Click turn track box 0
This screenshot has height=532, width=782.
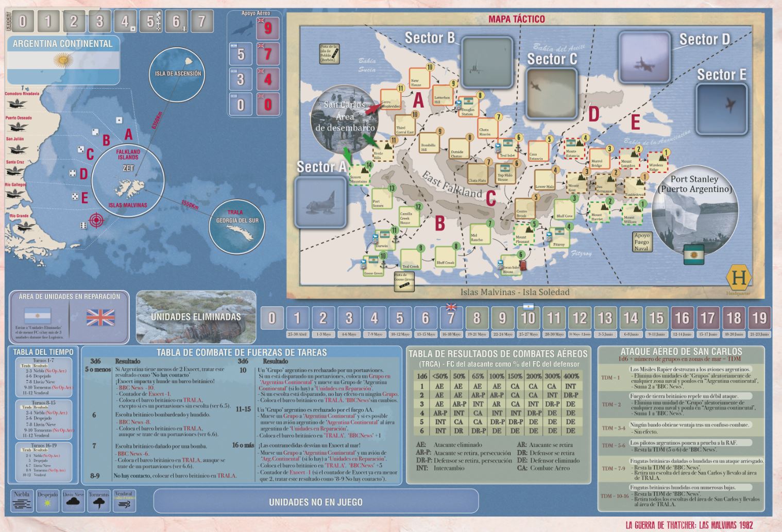pyautogui.click(x=272, y=318)
